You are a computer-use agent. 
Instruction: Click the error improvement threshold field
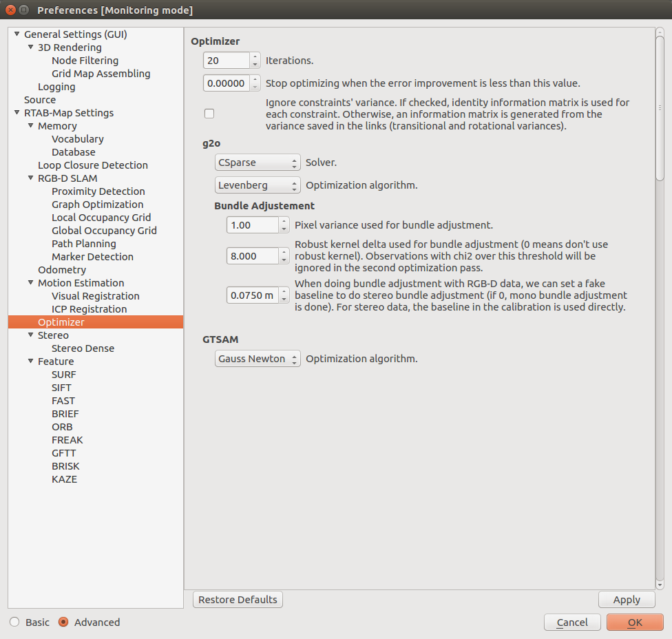[227, 83]
